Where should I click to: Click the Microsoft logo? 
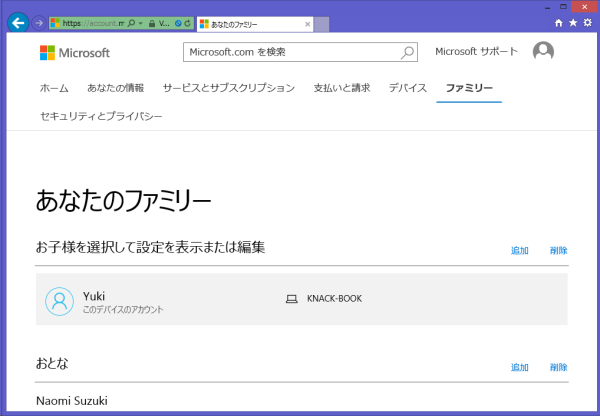click(75, 53)
